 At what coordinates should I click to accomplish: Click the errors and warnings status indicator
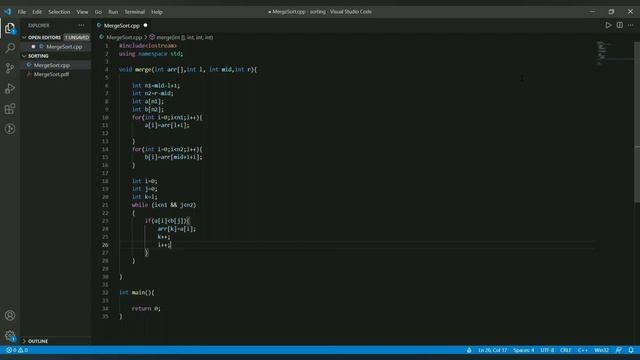click(x=17, y=350)
